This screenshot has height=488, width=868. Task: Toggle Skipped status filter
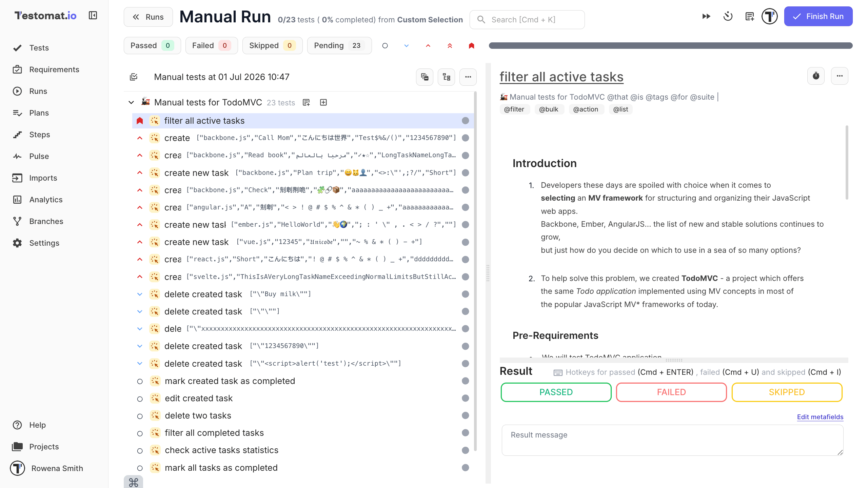point(273,46)
